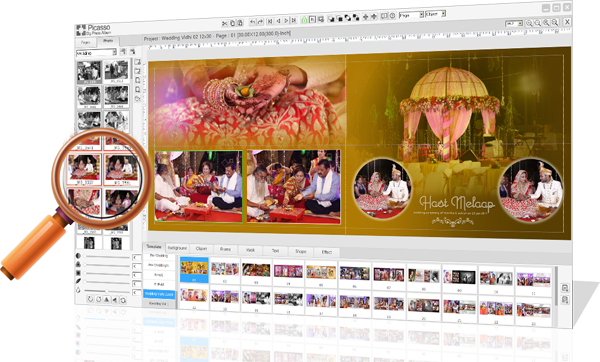Select the highlighted blue Wedding Vidhi category
600x362 pixels.
coord(159,294)
